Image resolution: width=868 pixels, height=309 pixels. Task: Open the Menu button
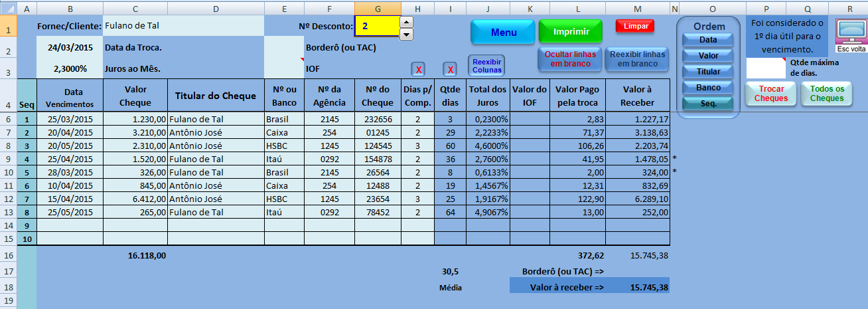pyautogui.click(x=503, y=32)
